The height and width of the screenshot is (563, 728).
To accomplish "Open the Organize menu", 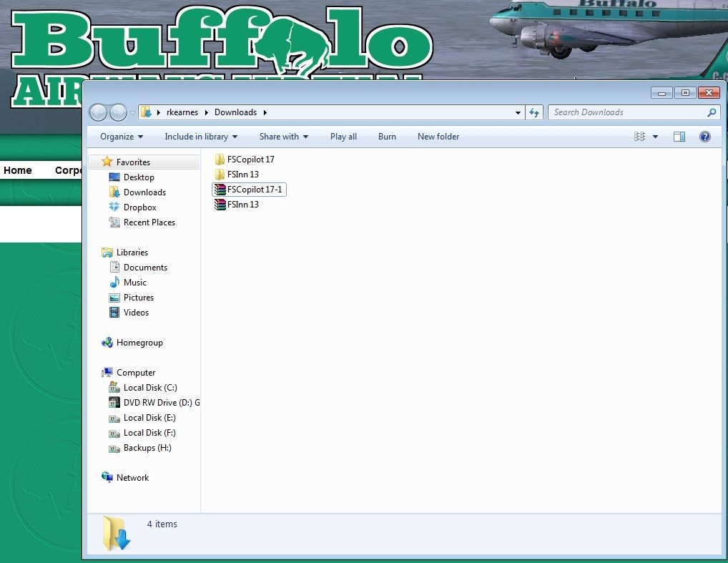I will [122, 137].
